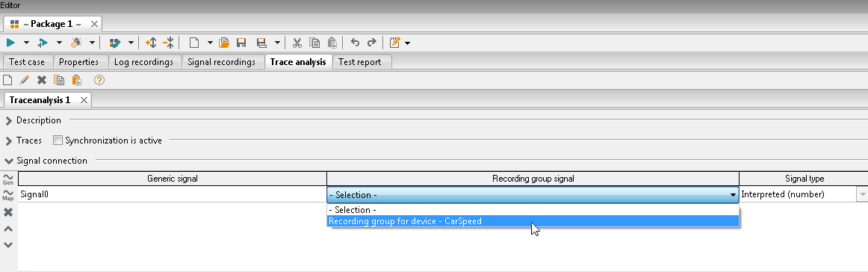Open help via the question mark icon
The image size is (868, 272).
coord(99,80)
